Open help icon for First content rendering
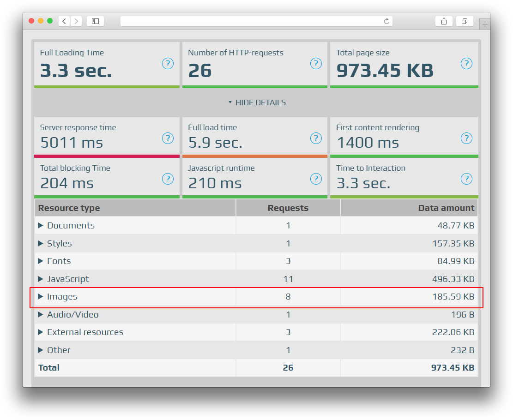 coord(466,138)
